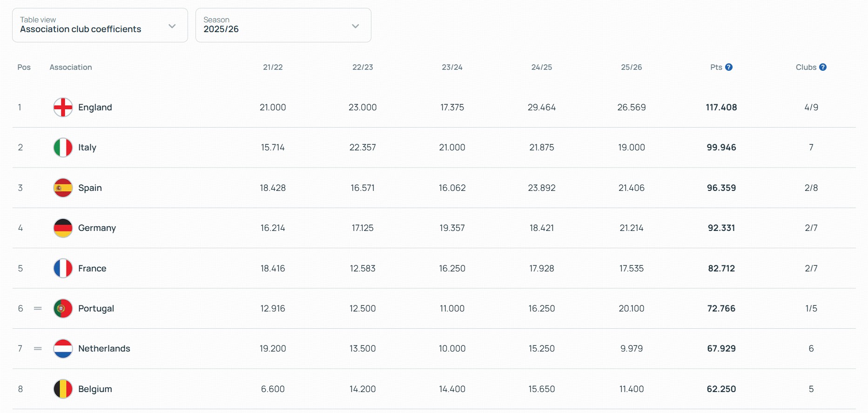This screenshot has width=868, height=413.
Task: Open the England association link
Action: [x=95, y=107]
